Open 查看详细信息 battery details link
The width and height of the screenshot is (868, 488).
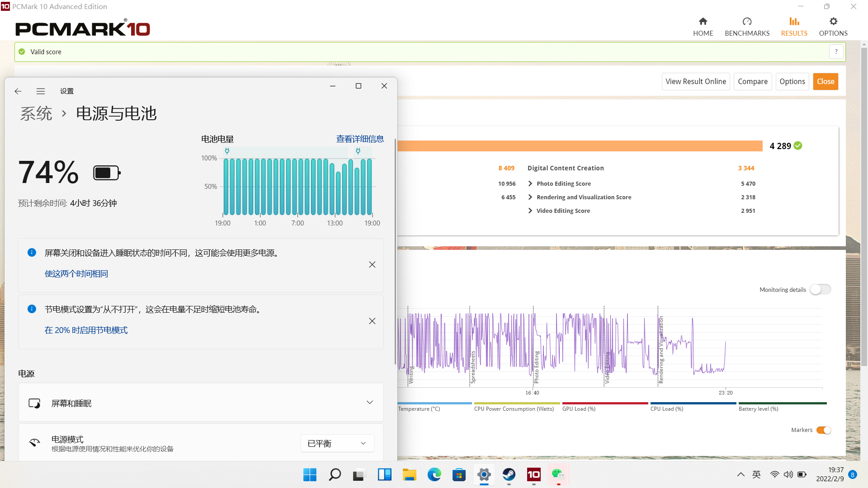pyautogui.click(x=360, y=139)
